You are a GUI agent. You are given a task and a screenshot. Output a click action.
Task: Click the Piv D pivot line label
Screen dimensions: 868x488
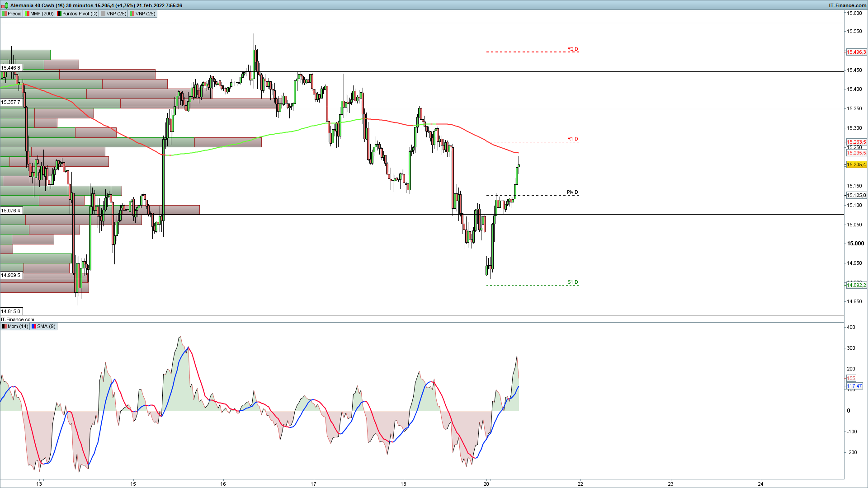pyautogui.click(x=572, y=192)
